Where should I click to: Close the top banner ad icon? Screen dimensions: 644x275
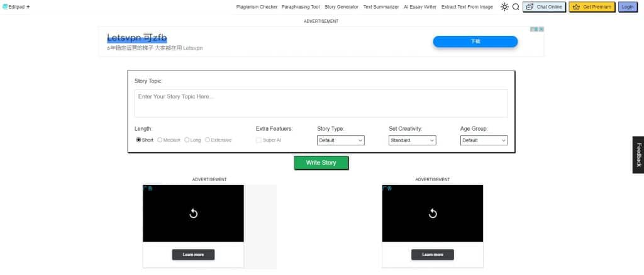point(541,29)
